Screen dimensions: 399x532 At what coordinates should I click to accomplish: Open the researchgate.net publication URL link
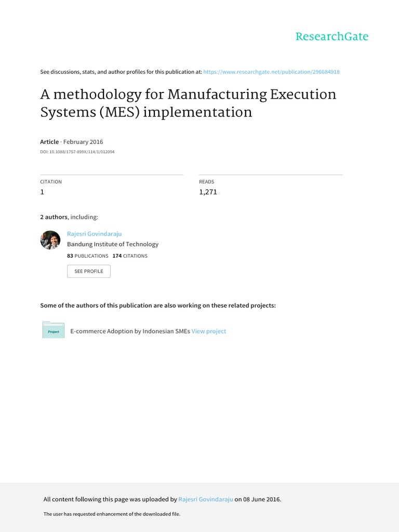pyautogui.click(x=271, y=72)
